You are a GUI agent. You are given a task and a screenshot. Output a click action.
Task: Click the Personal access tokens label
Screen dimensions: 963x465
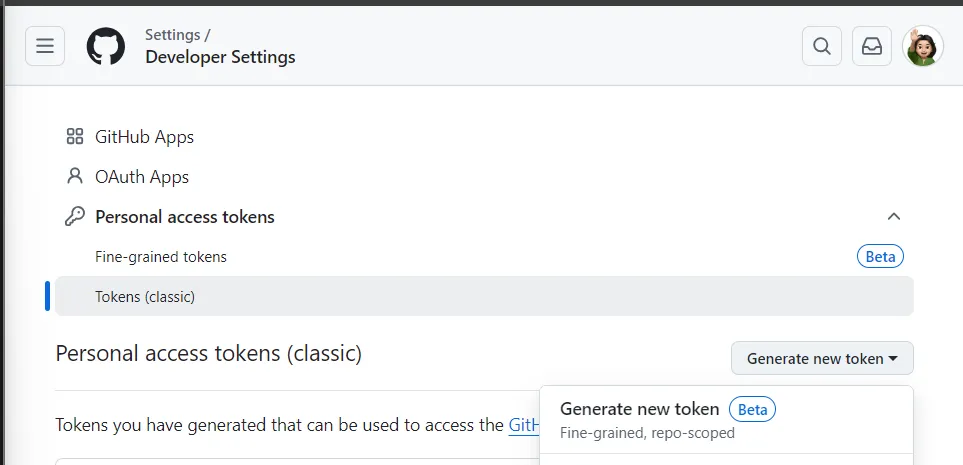(x=185, y=217)
